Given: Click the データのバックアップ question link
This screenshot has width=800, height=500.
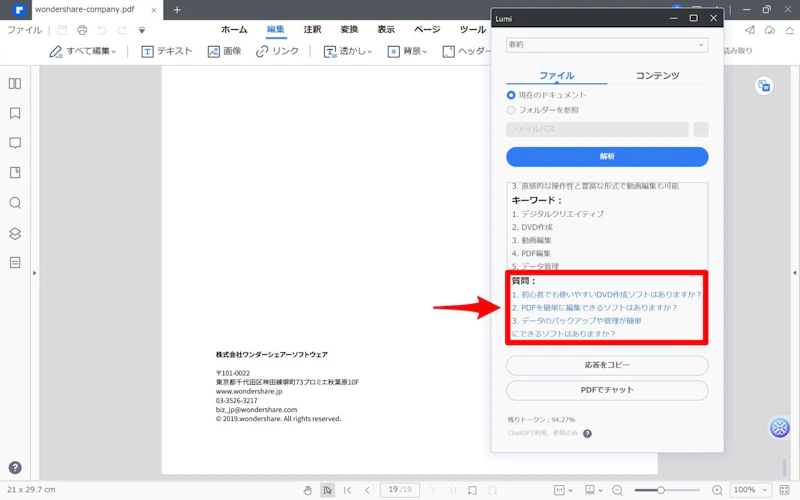Looking at the screenshot, I should click(577, 327).
